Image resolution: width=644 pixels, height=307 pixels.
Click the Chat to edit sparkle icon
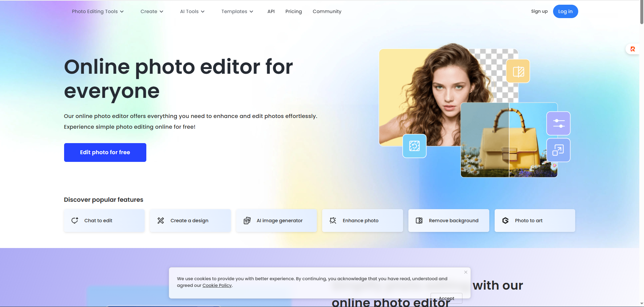click(75, 221)
